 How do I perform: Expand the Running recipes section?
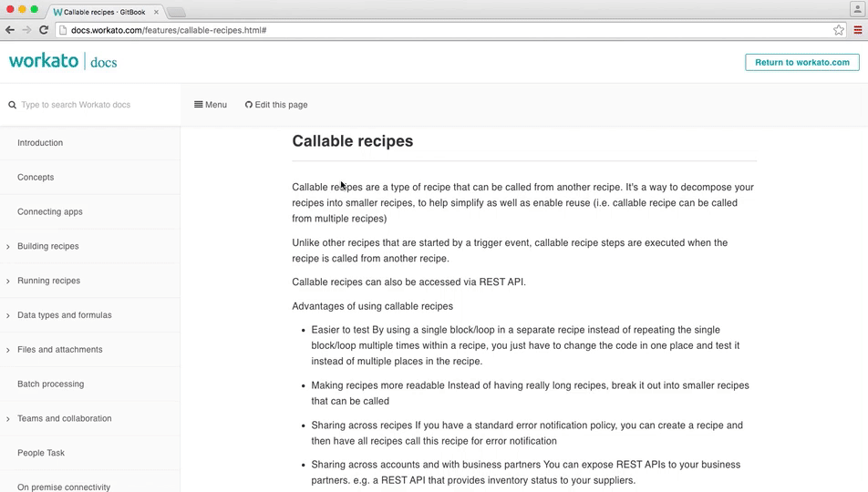[8, 282]
